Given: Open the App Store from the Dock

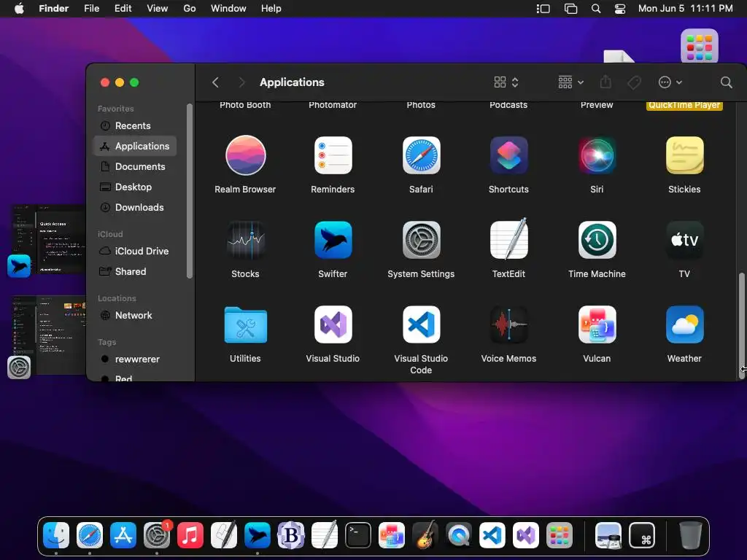Looking at the screenshot, I should pos(123,535).
